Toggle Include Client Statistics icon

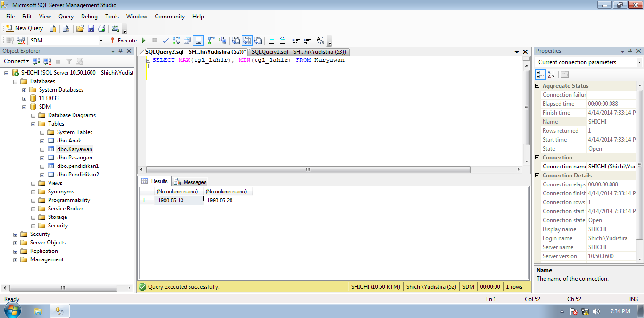[x=222, y=41]
